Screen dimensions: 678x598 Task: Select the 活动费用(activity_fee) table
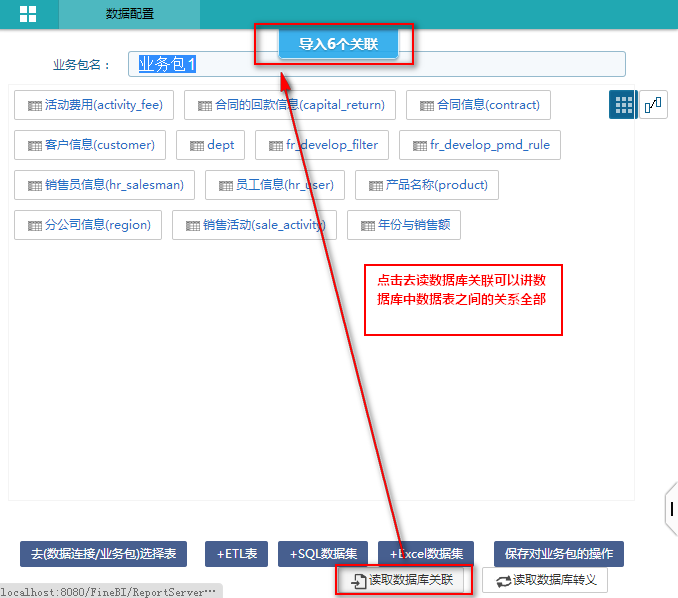95,105
